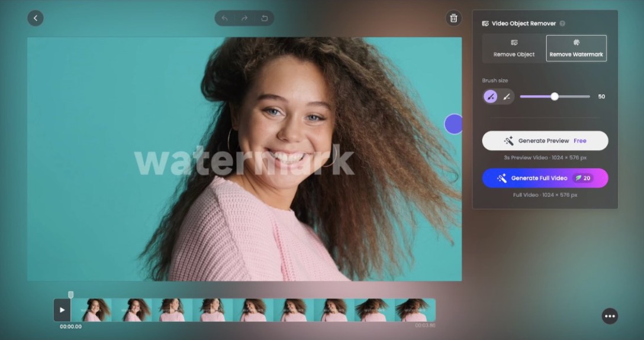Click the timeline playhead marker
Screen dimensions: 644x340
[x=70, y=294]
